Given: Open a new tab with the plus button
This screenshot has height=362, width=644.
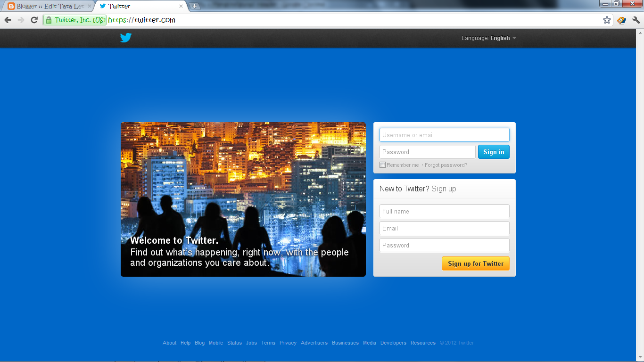Looking at the screenshot, I should [x=195, y=6].
